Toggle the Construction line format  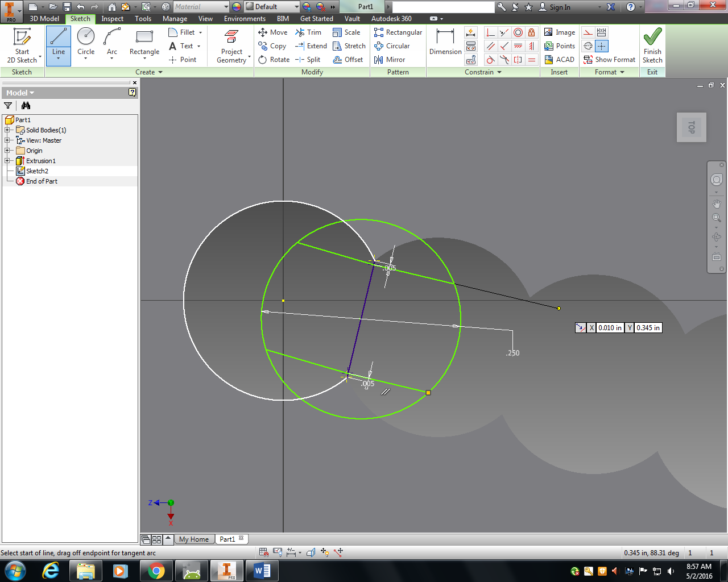pos(588,32)
